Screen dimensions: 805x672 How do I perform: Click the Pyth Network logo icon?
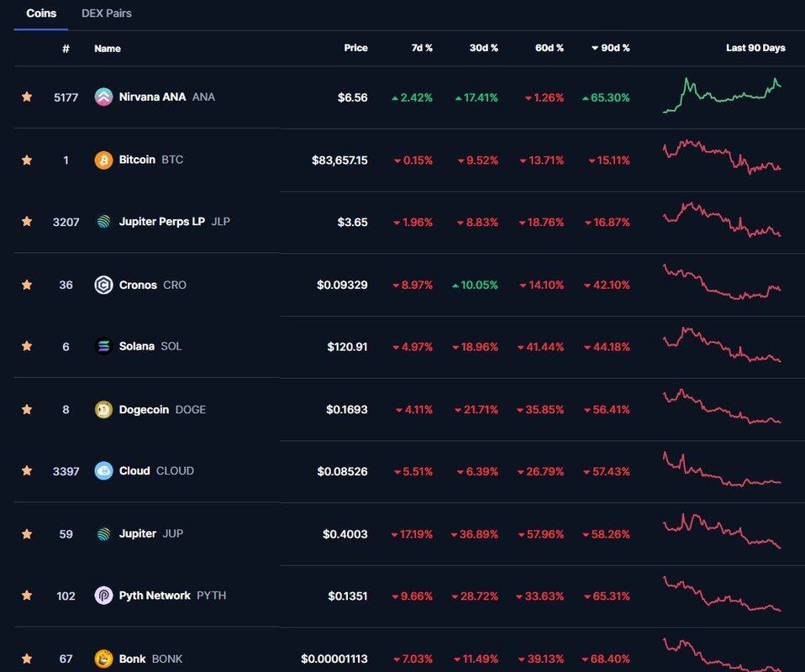click(103, 596)
